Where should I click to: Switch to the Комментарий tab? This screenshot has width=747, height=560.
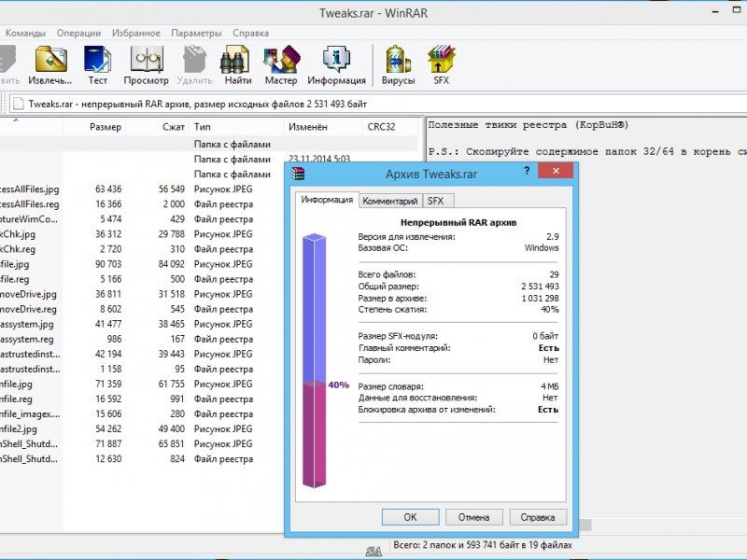tap(390, 201)
